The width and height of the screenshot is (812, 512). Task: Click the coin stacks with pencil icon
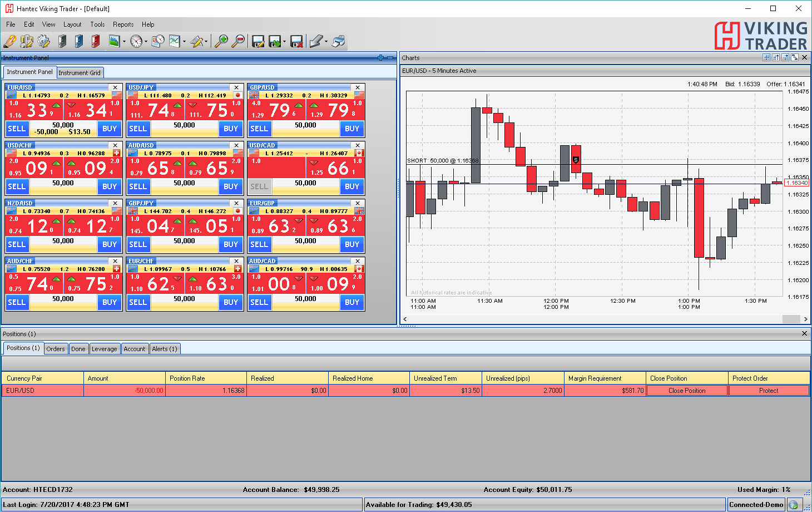pos(27,41)
